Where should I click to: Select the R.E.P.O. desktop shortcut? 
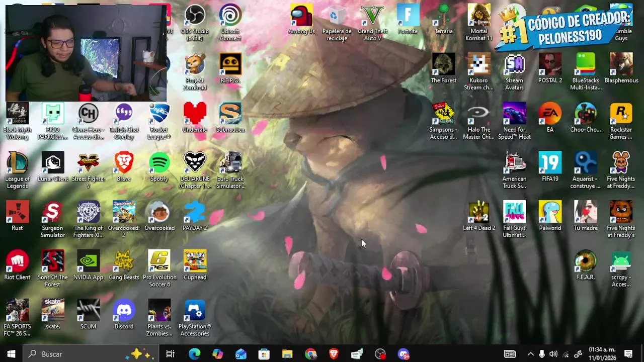230,68
